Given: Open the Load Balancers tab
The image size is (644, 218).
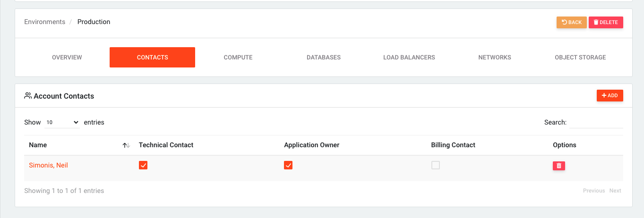Looking at the screenshot, I should coord(409,58).
